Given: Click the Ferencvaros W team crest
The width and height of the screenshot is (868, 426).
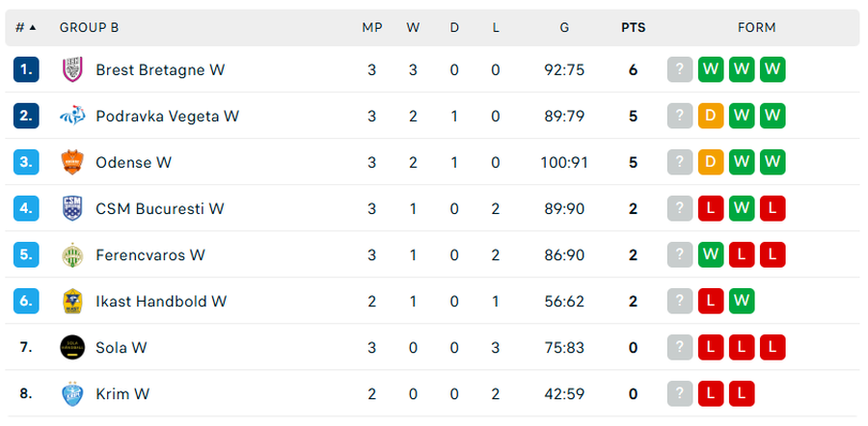Looking at the screenshot, I should click(x=72, y=255).
